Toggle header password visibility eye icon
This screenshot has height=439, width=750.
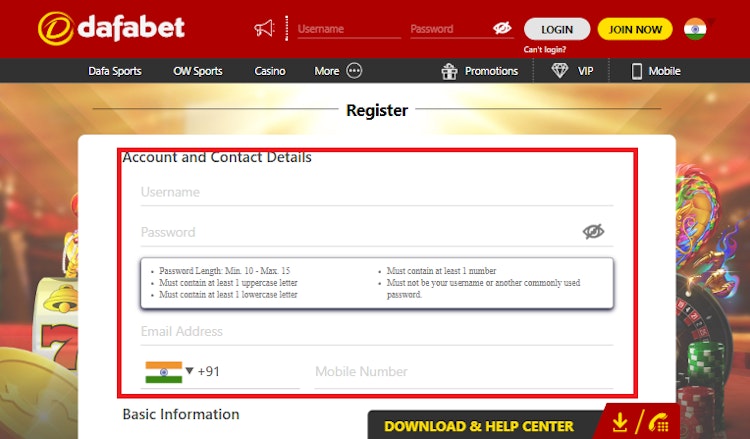[x=502, y=28]
